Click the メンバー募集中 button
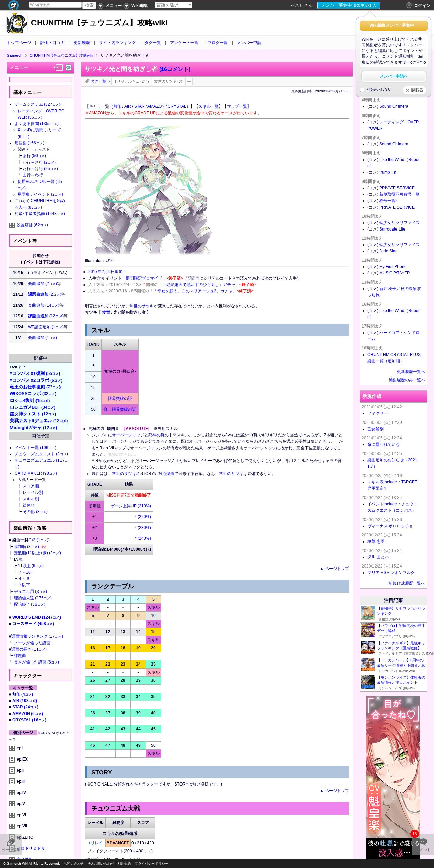Image resolution: width=434 pixels, height=868 pixels. [348, 5]
